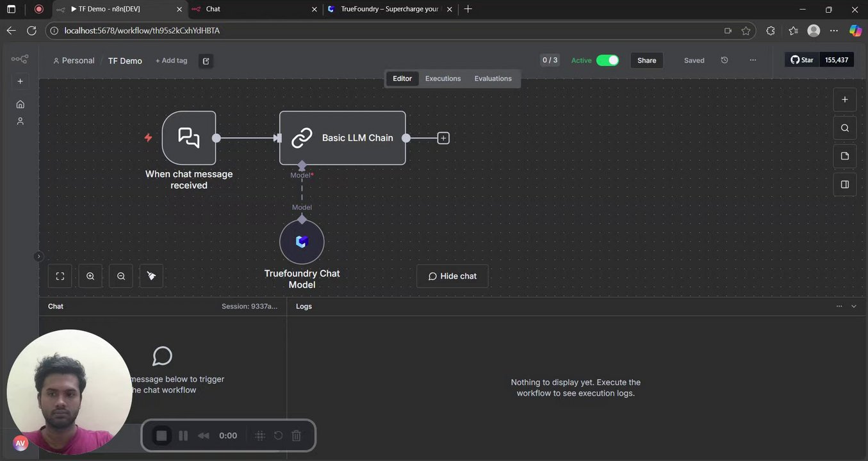This screenshot has height=461, width=868.
Task: Add a node using canvas plus button
Action: coord(845,99)
